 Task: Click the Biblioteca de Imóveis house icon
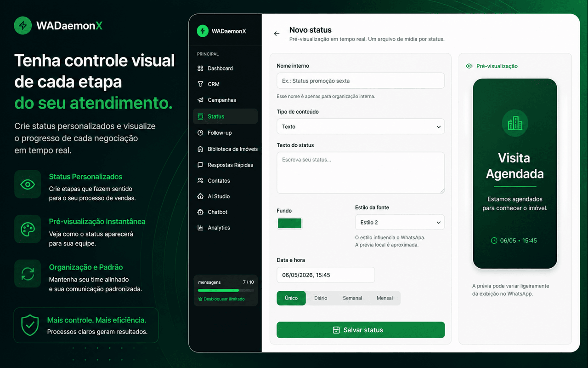coord(200,149)
